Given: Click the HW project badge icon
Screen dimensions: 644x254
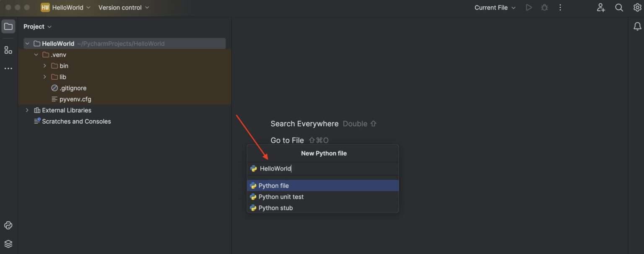Looking at the screenshot, I should click(45, 8).
